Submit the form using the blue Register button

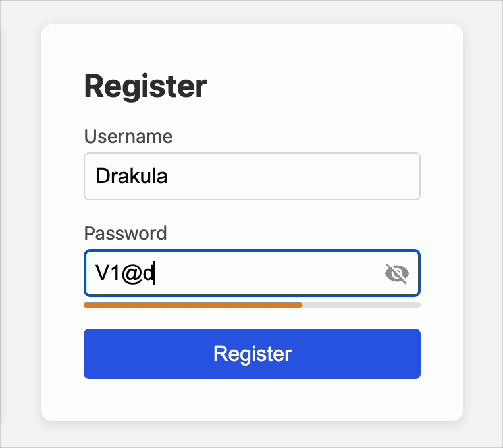click(251, 354)
